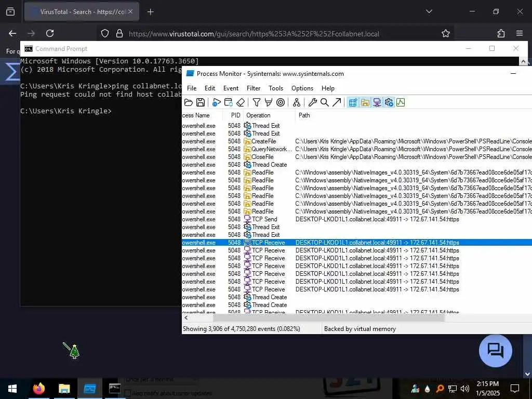Open Firefox extensions puzzle icon

pyautogui.click(x=501, y=33)
